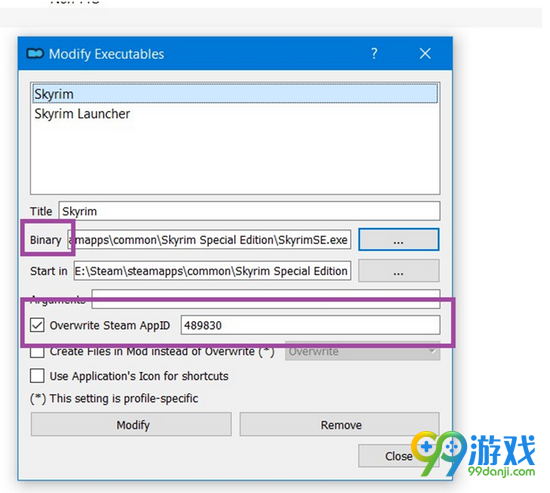Browse for the Binary executable file
The width and height of the screenshot is (550, 493).
coord(399,240)
